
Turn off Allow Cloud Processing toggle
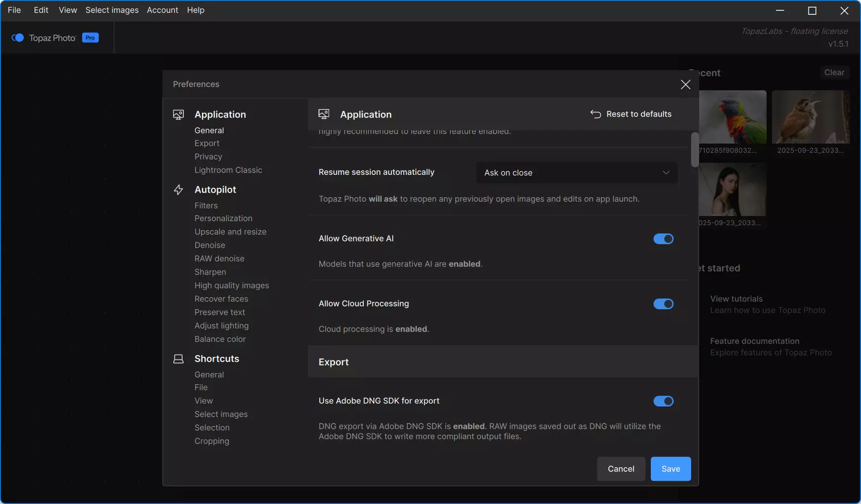pyautogui.click(x=663, y=304)
